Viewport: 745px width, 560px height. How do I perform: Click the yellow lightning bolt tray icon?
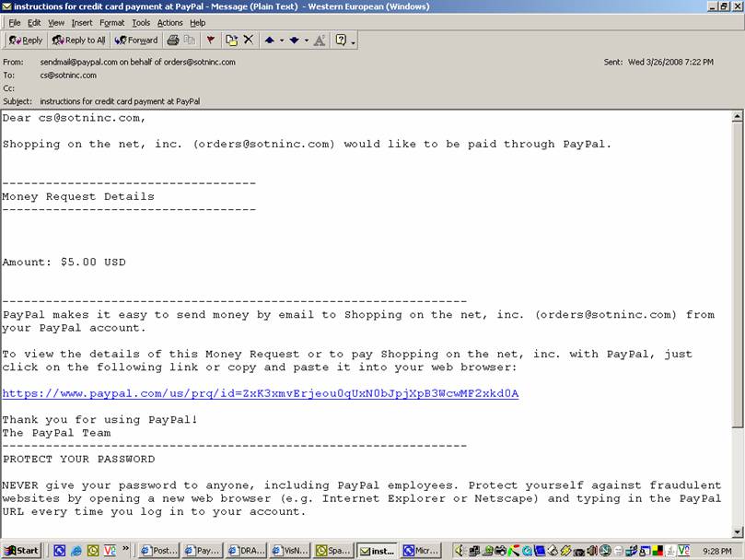(x=565, y=551)
